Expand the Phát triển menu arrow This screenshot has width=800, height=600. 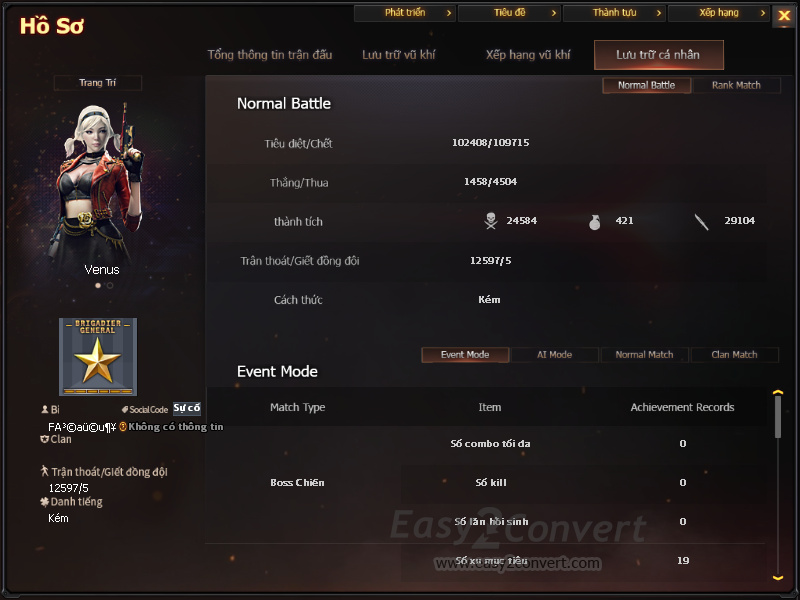[449, 13]
